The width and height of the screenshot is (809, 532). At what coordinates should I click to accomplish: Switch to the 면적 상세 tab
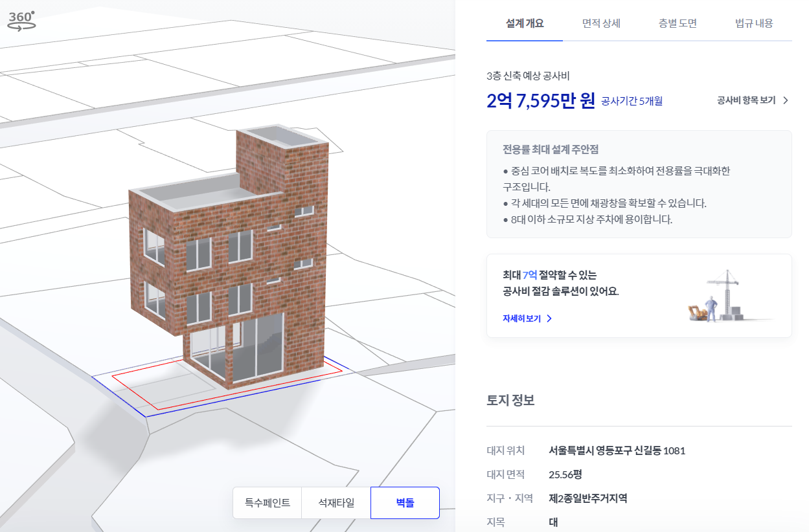600,23
